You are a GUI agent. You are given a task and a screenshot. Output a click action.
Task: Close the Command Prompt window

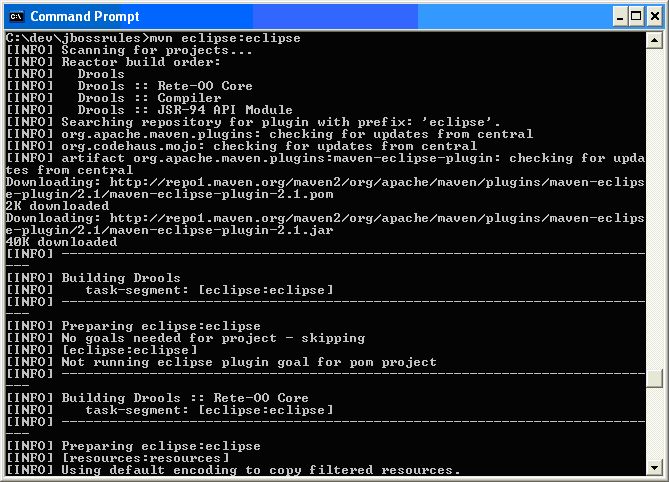coord(651,16)
